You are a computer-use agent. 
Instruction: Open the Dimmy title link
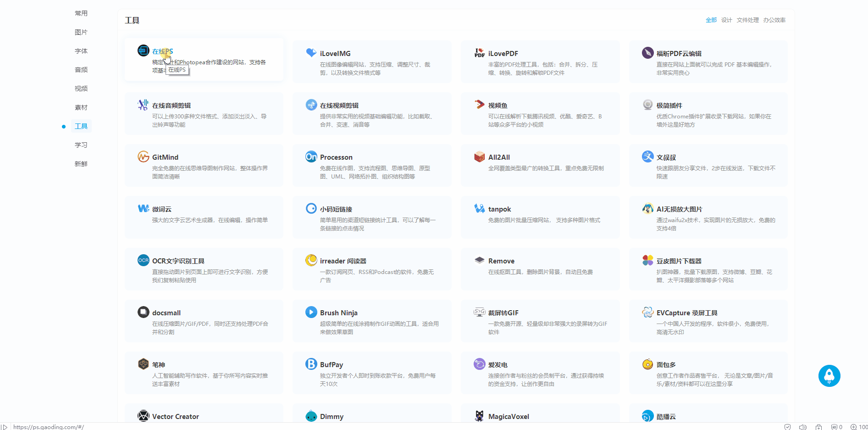tap(332, 417)
